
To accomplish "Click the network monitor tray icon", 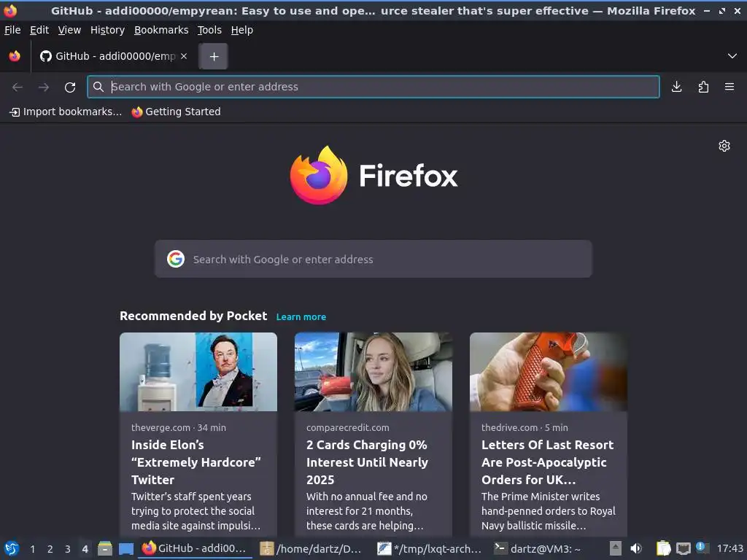I will coord(684,549).
